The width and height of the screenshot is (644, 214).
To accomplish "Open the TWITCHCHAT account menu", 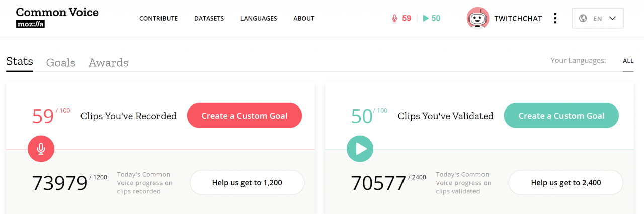I will (518, 18).
